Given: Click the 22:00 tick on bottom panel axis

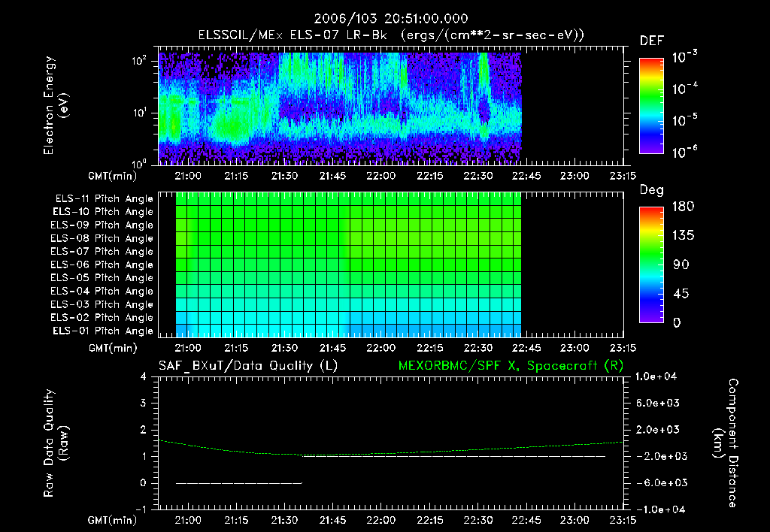Looking at the screenshot, I should (381, 520).
